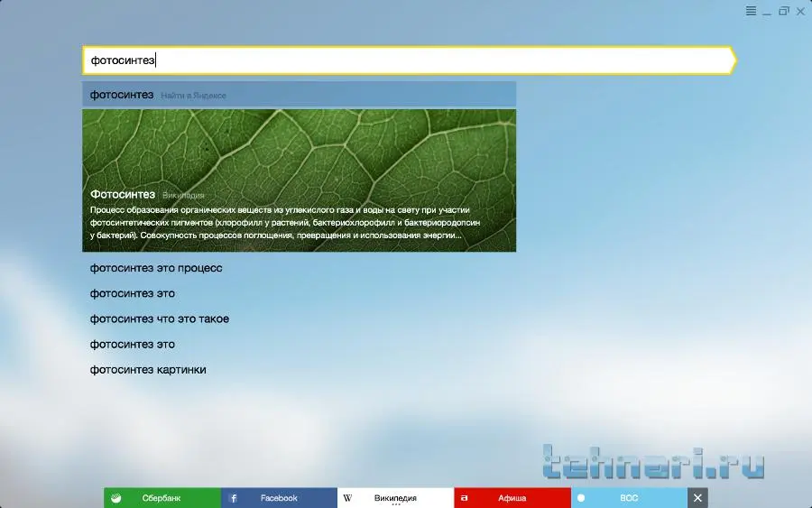Click into the search field with 'фотосинтез'

coord(407,60)
